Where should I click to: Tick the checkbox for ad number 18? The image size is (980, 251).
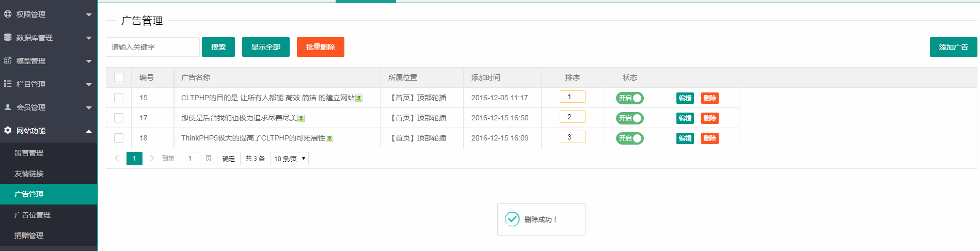(x=119, y=138)
